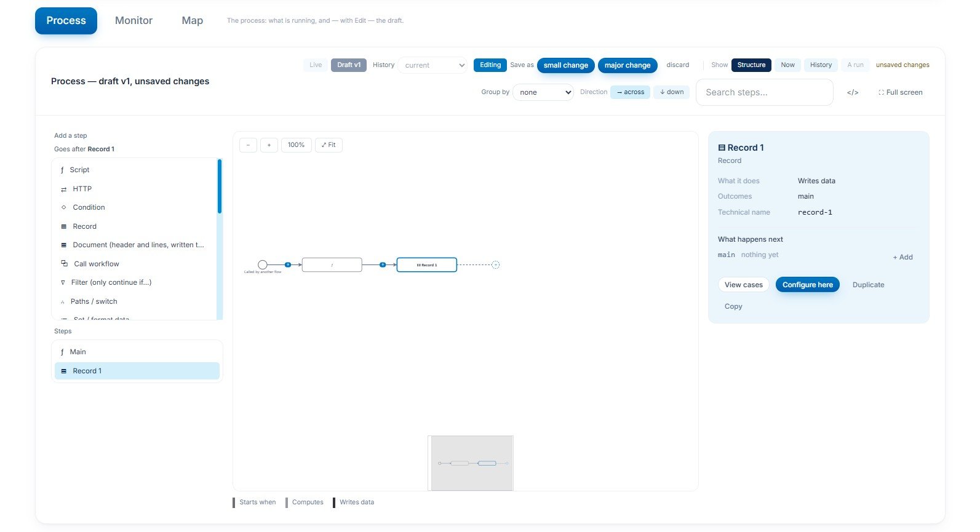Insert a step before the Main script node

(288, 264)
